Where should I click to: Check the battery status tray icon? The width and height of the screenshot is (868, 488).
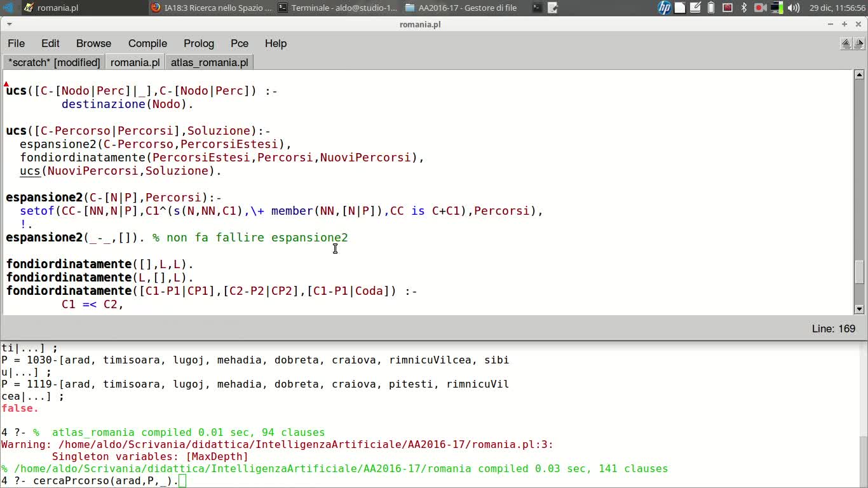pyautogui.click(x=711, y=8)
